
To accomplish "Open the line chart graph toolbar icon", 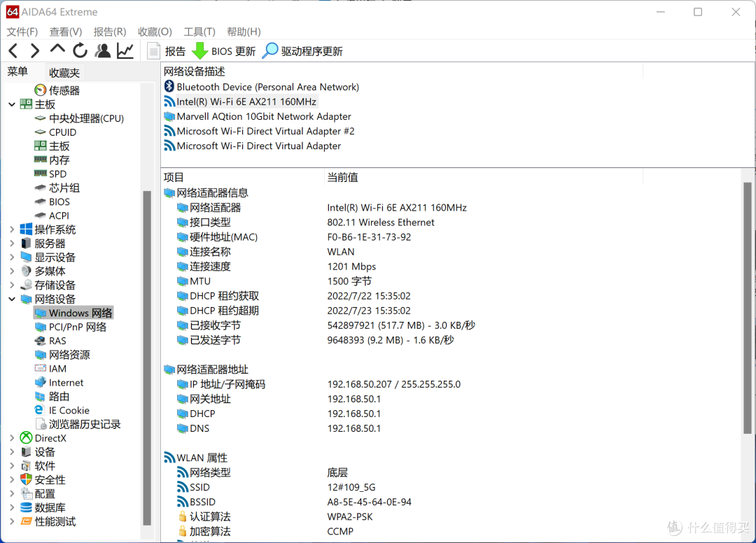I will tap(125, 50).
